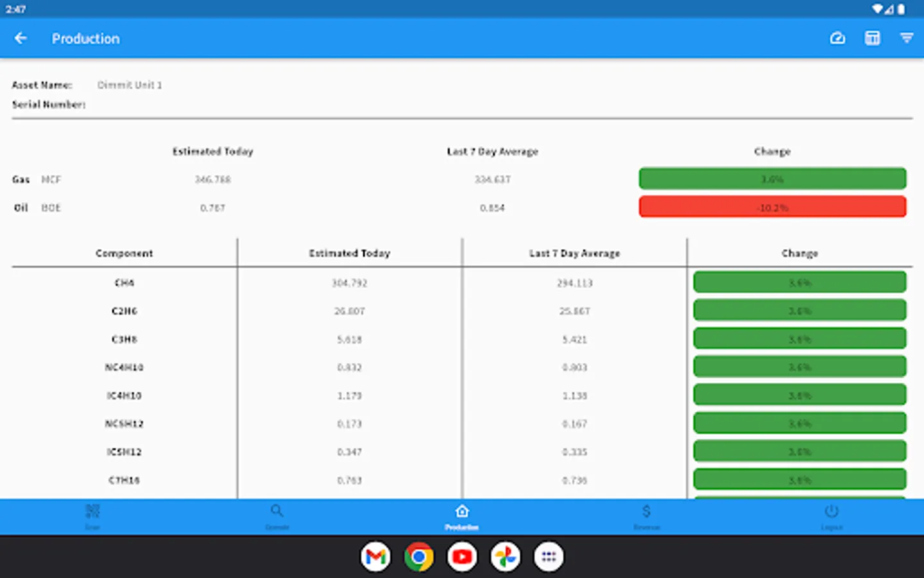The height and width of the screenshot is (578, 924).
Task: Click NC5H12 estimated today value 0.173
Action: coord(350,424)
